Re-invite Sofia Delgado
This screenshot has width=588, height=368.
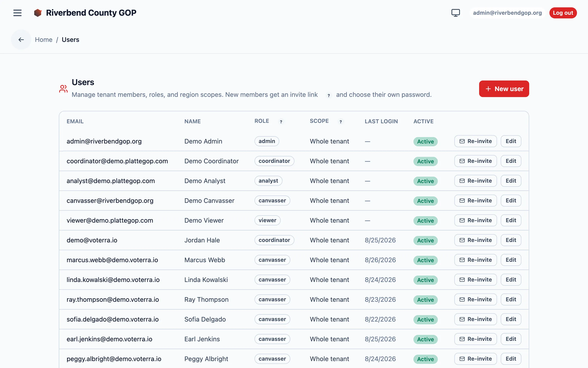(x=475, y=319)
